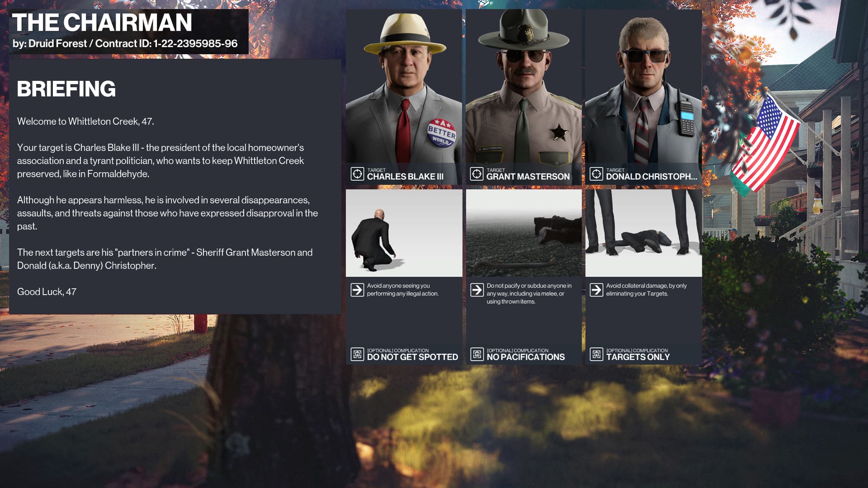868x488 pixels.
Task: Open the No Pacifications complication image
Action: click(x=524, y=233)
